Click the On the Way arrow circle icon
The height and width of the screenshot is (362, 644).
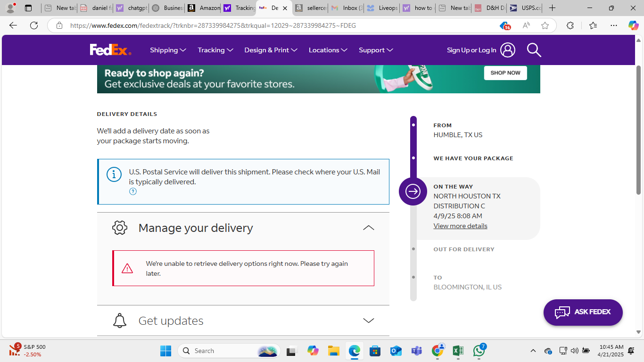[x=413, y=191]
